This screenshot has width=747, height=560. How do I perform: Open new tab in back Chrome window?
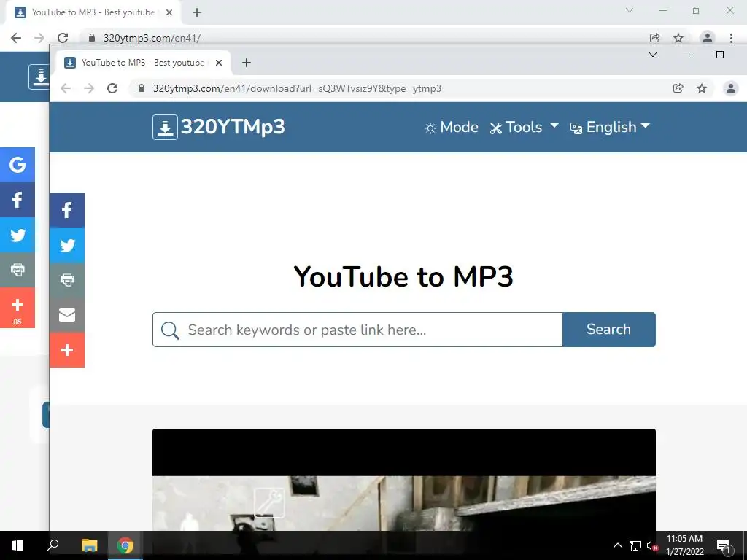tap(197, 12)
